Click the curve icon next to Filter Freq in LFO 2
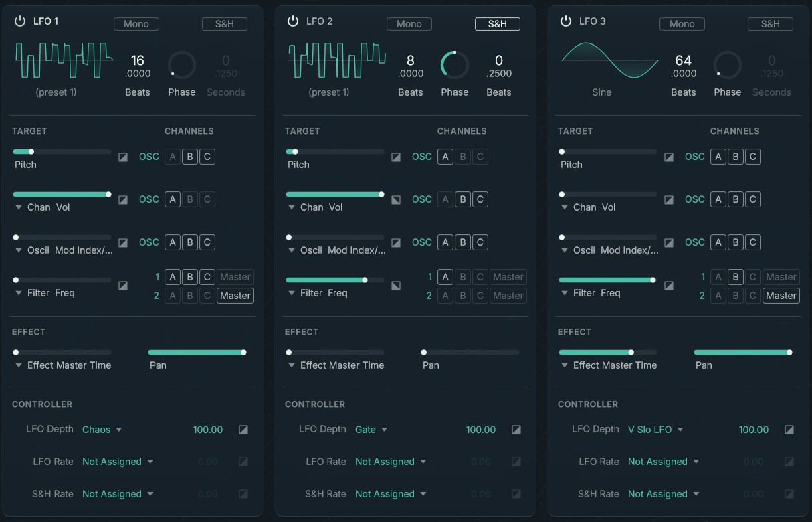The height and width of the screenshot is (522, 812). click(x=396, y=286)
